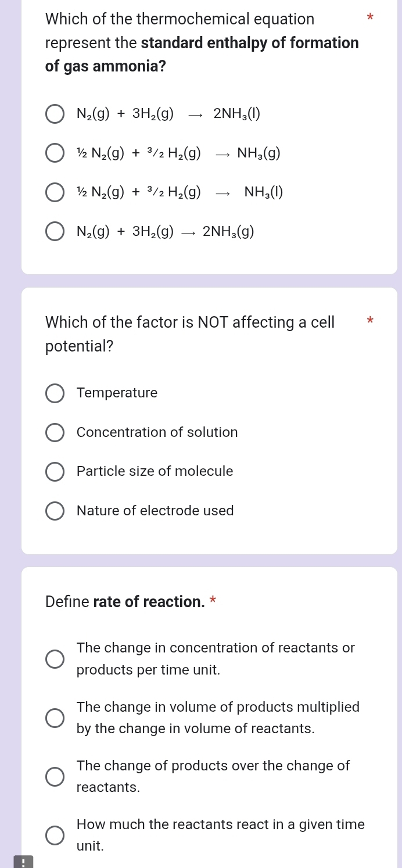This screenshot has height=868, width=402.
Task: Click the ammonia thermochemical question title
Action: tap(179, 19)
